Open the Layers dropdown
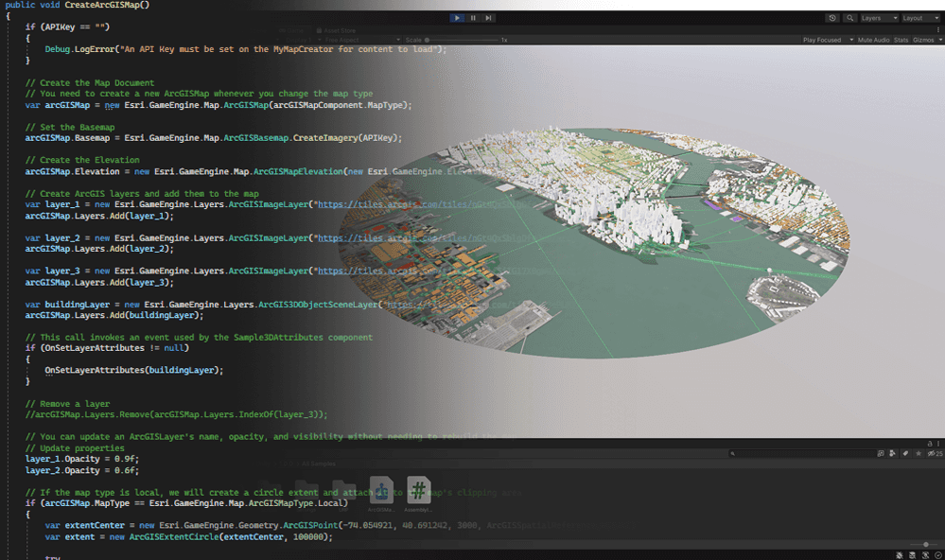This screenshot has width=945, height=560. 879,18
